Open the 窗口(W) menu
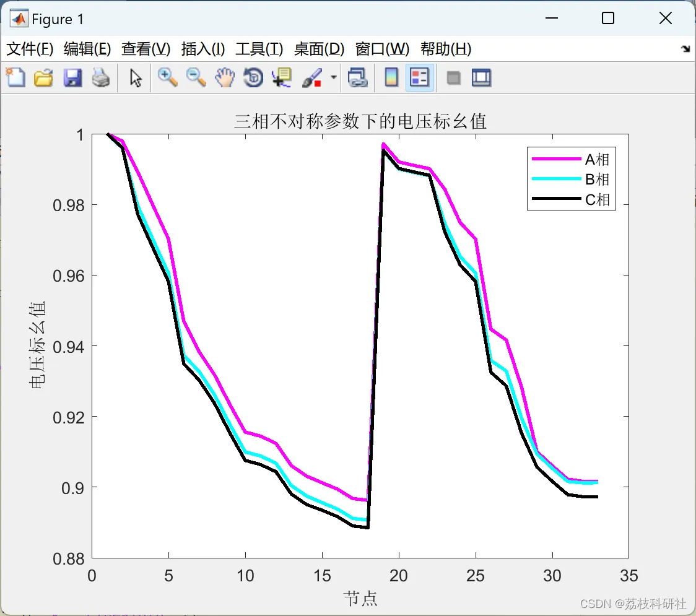 (x=382, y=49)
